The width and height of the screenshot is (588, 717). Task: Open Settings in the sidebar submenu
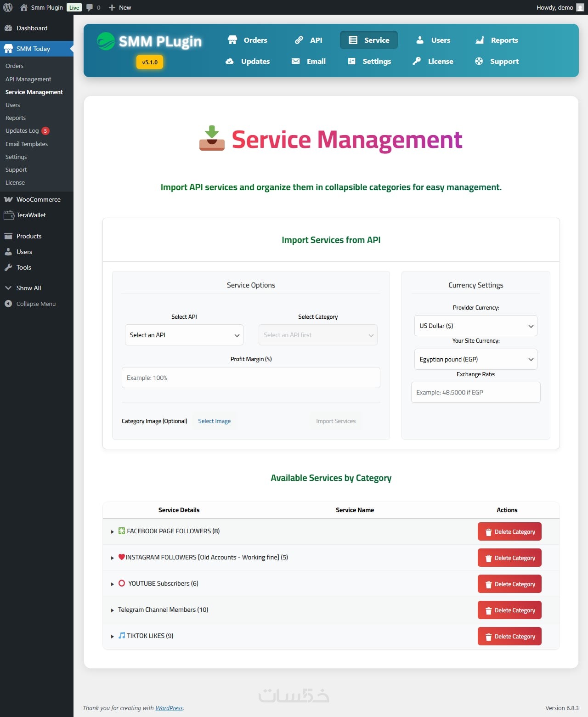(16, 157)
